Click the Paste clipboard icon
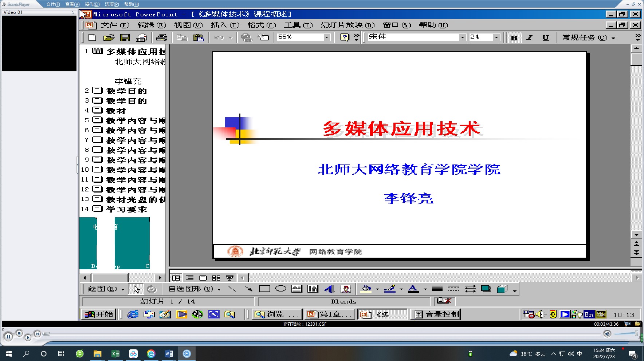Viewport: 644px width, 361px height. pos(198,37)
